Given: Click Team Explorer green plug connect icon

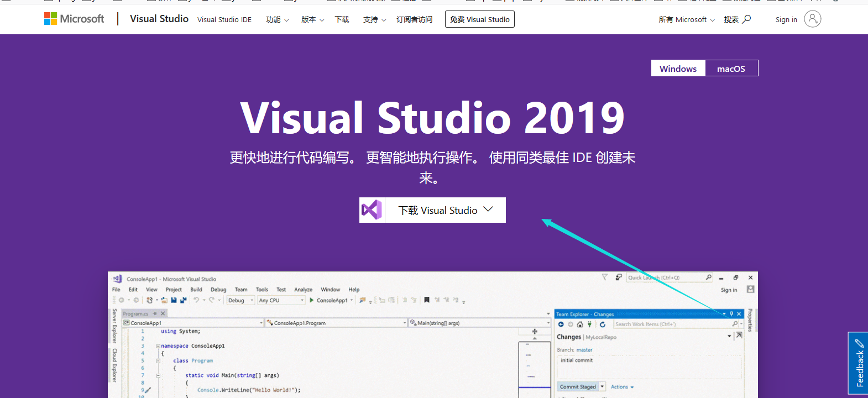Looking at the screenshot, I should point(589,324).
